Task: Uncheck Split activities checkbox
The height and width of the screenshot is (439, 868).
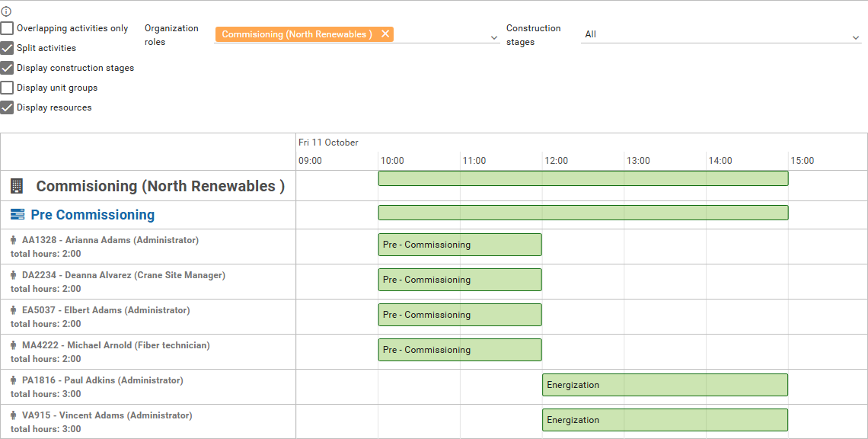Action: [7, 48]
